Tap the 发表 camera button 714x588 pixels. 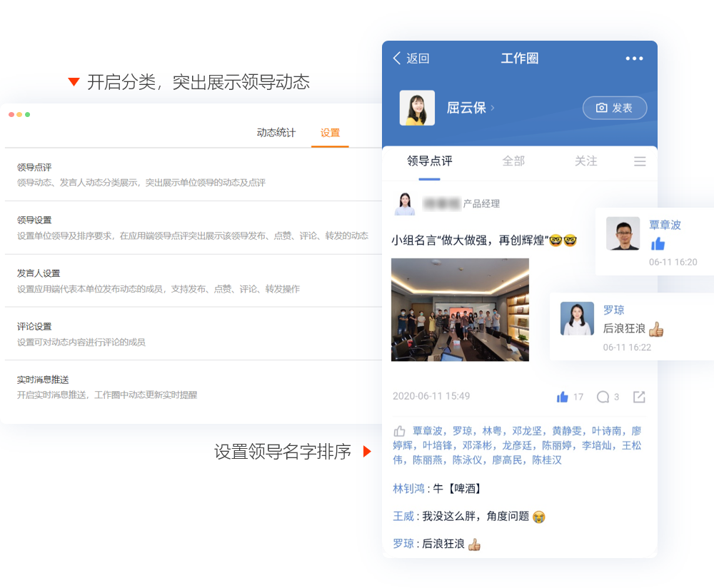(x=614, y=108)
